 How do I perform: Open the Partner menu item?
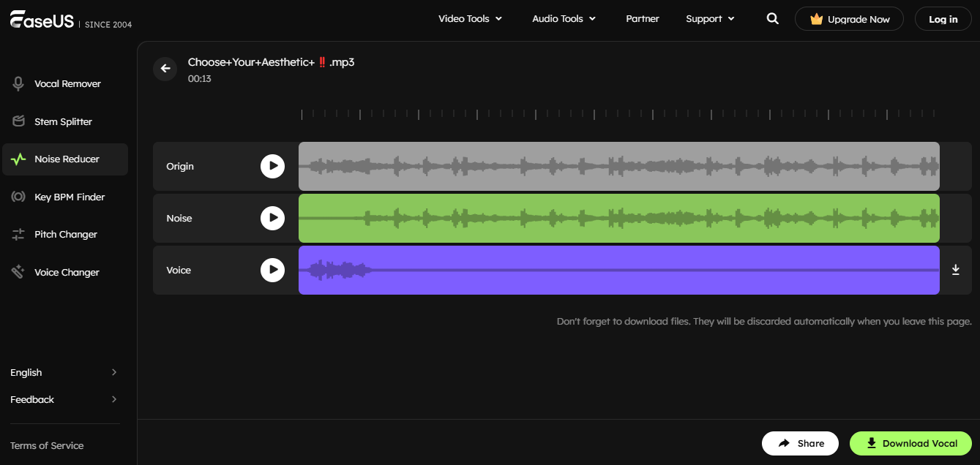642,18
